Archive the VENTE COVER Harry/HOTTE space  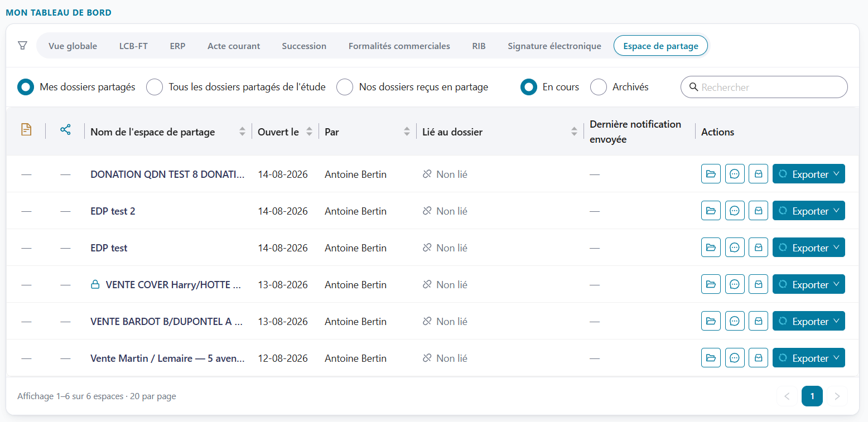(759, 284)
